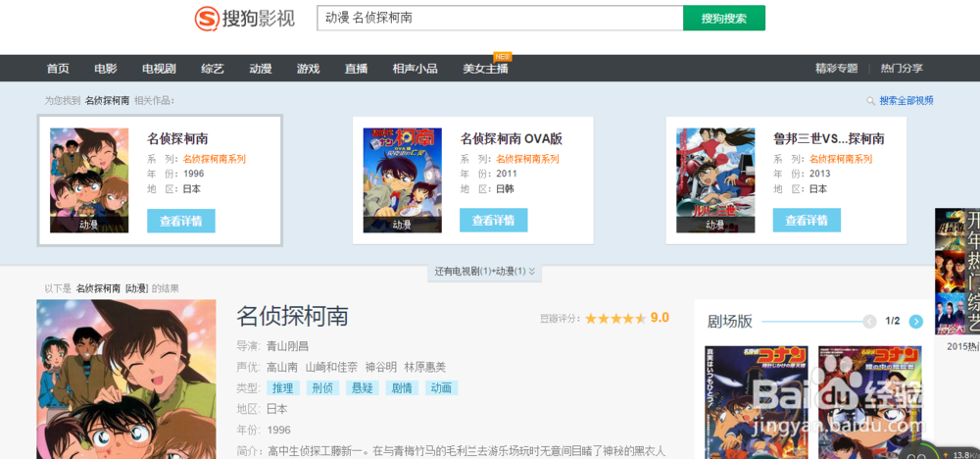Click the 1/2 page indicator
Image resolution: width=980 pixels, height=459 pixels.
click(x=893, y=322)
